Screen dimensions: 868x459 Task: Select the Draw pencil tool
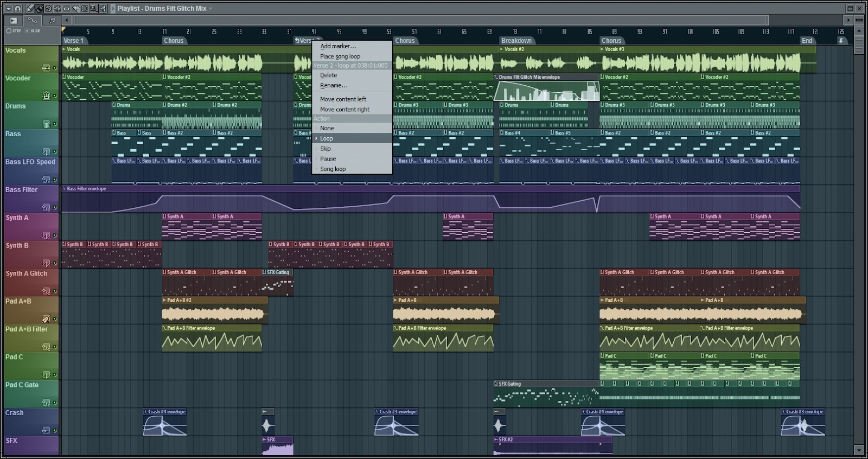(x=30, y=9)
